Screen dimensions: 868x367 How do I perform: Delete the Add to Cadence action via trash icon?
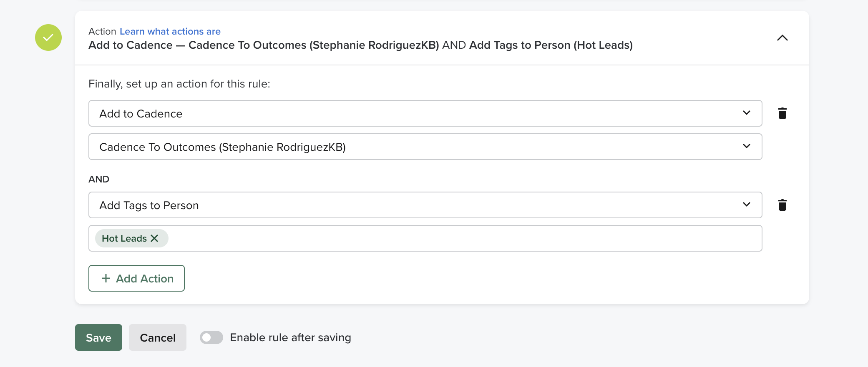point(782,113)
